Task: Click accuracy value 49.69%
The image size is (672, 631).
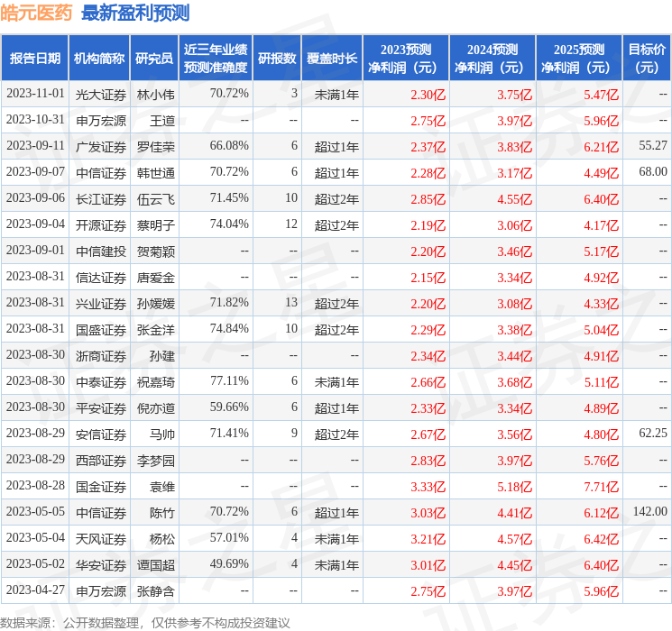Action: click(x=229, y=563)
